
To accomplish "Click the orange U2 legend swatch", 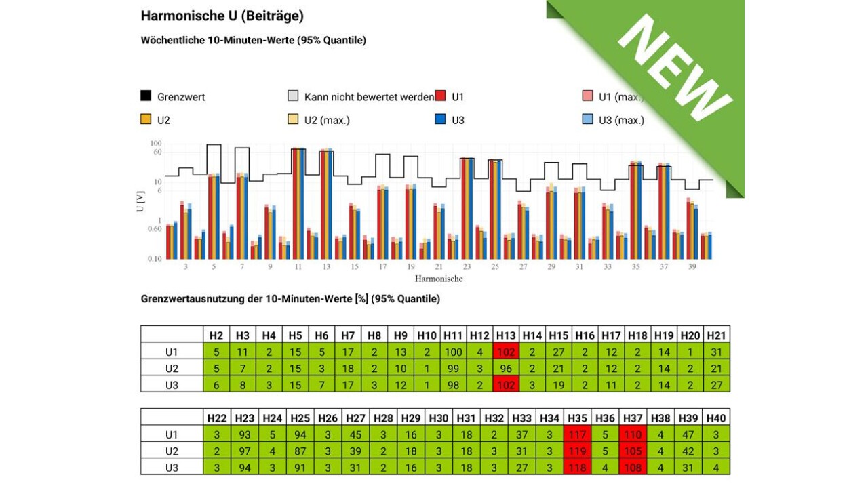I will pyautogui.click(x=146, y=119).
